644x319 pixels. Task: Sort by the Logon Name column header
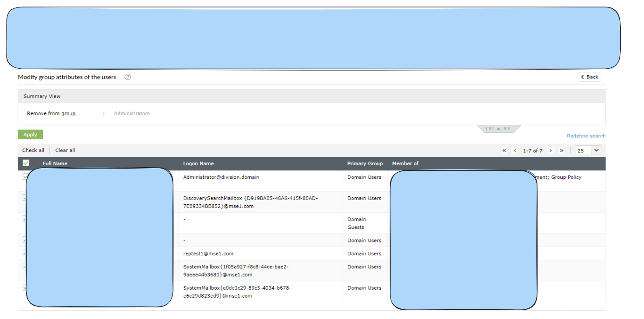point(199,163)
